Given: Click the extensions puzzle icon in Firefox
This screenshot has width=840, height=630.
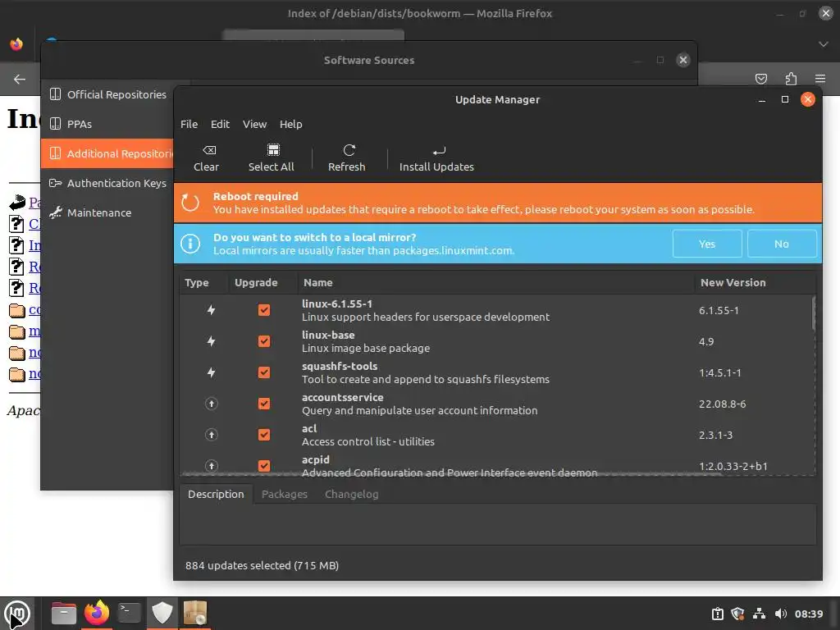Looking at the screenshot, I should pyautogui.click(x=791, y=79).
